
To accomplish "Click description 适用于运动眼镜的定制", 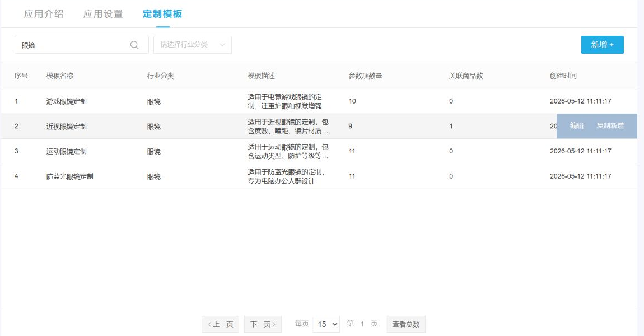I will pyautogui.click(x=288, y=152).
